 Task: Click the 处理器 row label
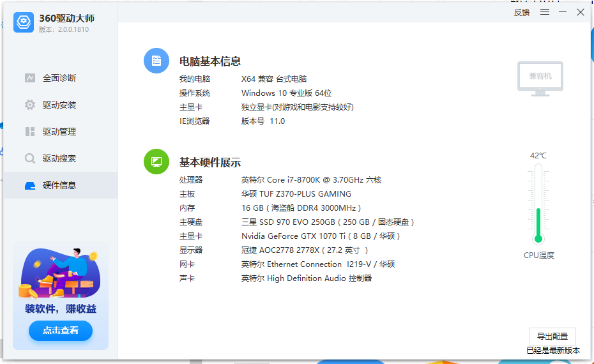coord(191,180)
